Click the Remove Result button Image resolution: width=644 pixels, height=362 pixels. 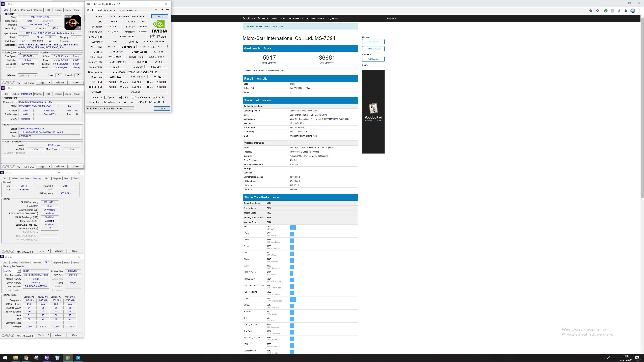[x=373, y=49]
